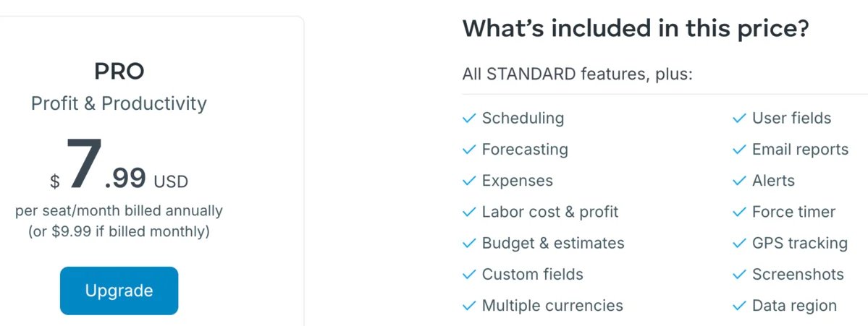Click the 7.99 USD price figure
Screen dimensions: 868x326
click(119, 166)
